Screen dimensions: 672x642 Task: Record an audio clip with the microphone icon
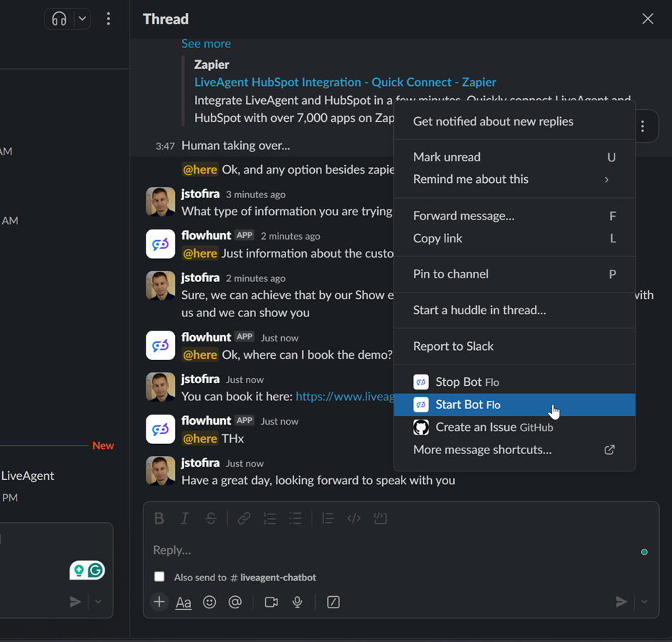tap(297, 602)
